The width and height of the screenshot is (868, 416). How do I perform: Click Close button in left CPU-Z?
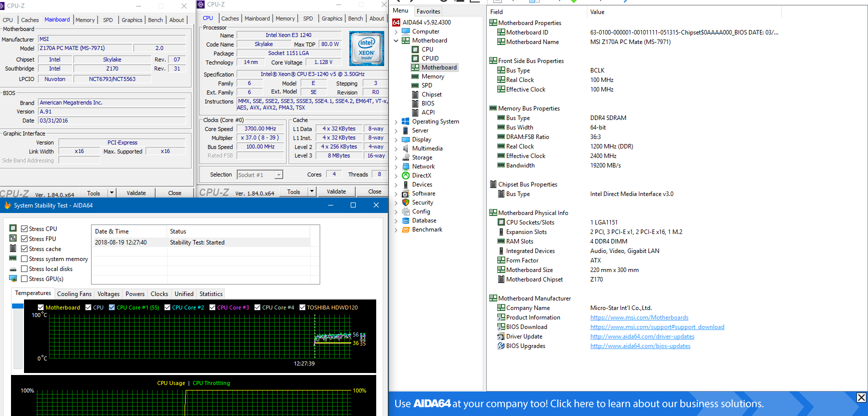(175, 193)
